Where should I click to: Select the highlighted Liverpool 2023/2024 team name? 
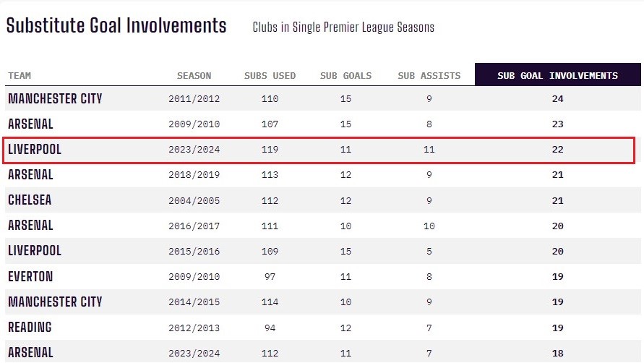coord(35,150)
